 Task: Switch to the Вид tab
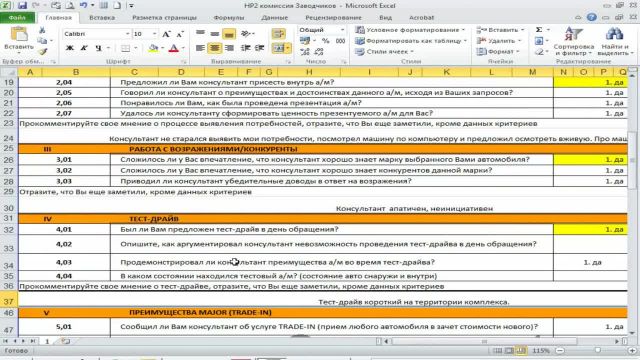point(385,18)
